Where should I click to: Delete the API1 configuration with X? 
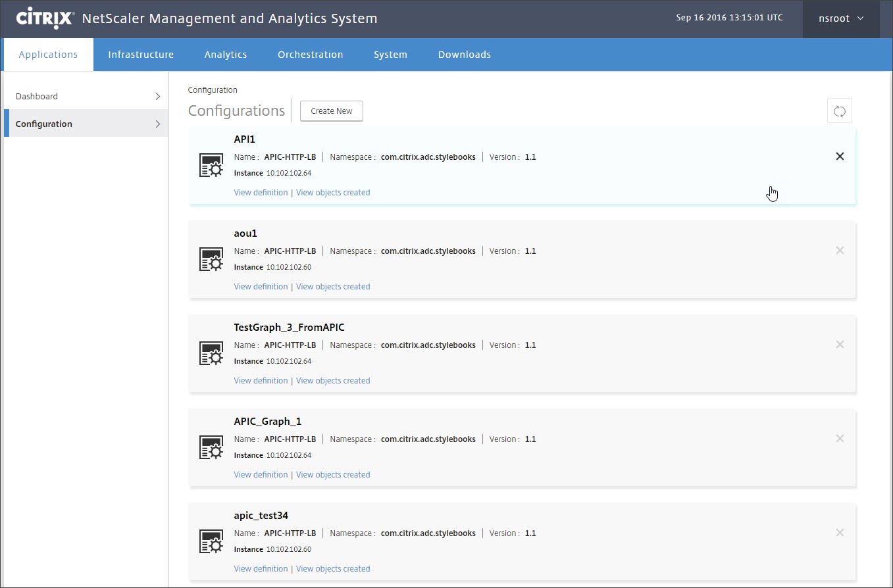[840, 157]
